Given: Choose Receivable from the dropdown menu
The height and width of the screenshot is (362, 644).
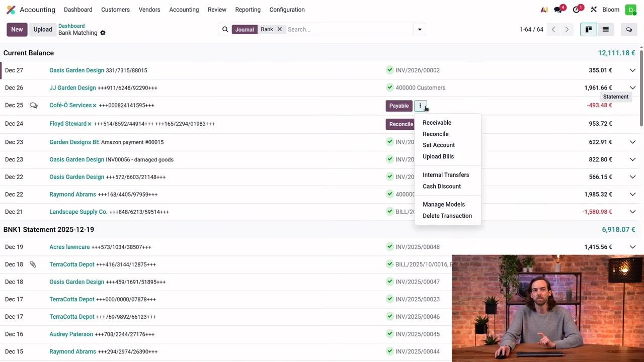Looking at the screenshot, I should coord(437,123).
